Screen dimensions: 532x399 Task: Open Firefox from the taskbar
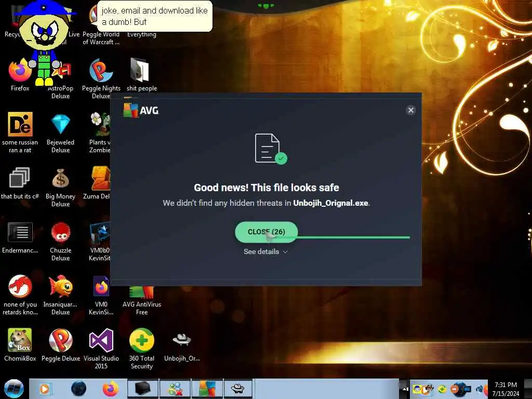111,389
